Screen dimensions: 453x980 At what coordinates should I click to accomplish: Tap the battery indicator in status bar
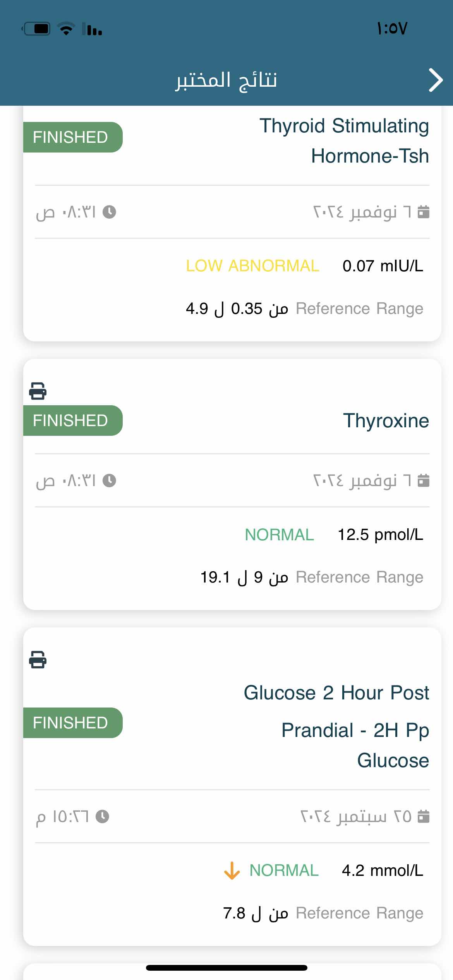(36, 29)
